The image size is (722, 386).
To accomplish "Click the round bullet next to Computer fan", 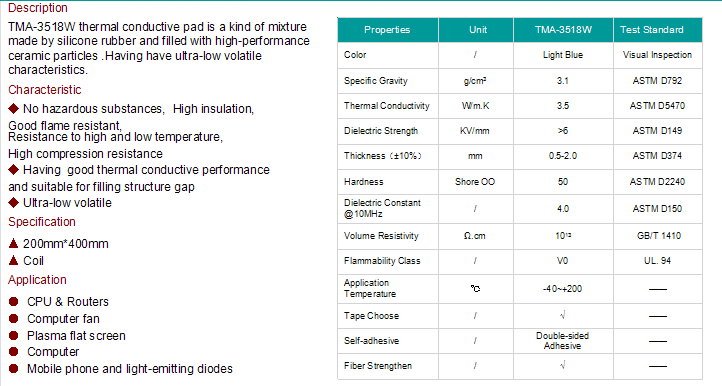I will 13,318.
